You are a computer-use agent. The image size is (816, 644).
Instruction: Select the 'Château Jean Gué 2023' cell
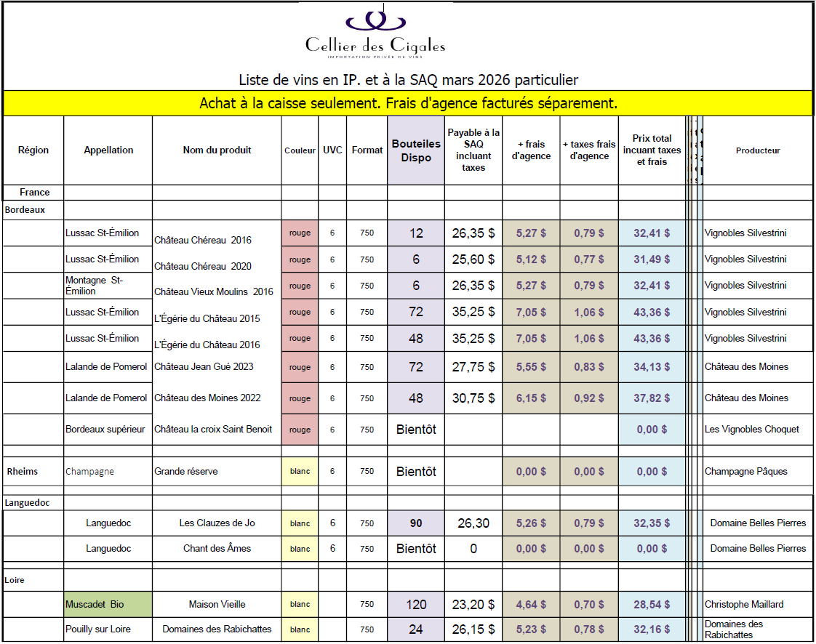click(x=217, y=367)
